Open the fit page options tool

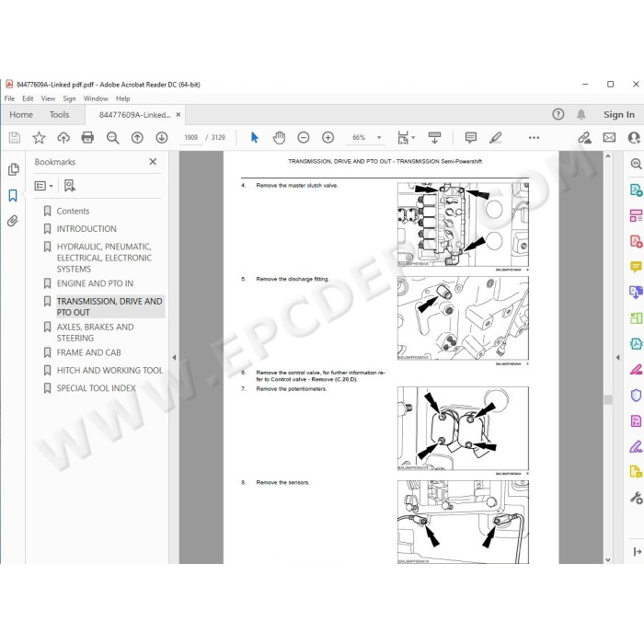pos(406,138)
